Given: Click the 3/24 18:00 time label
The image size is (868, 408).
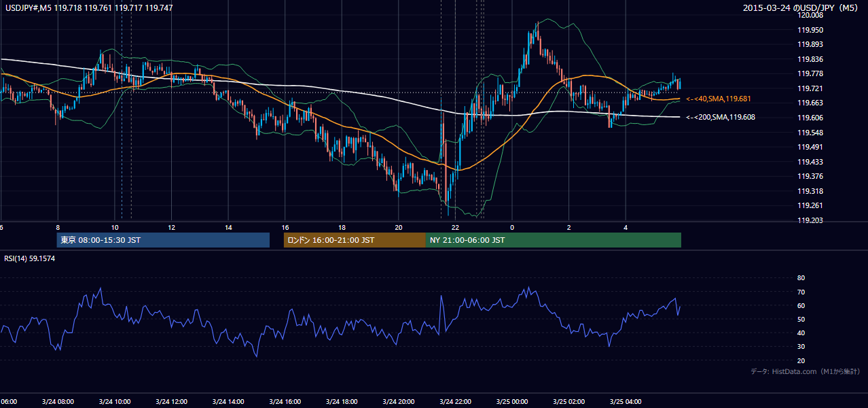Looking at the screenshot, I should click(x=342, y=402).
